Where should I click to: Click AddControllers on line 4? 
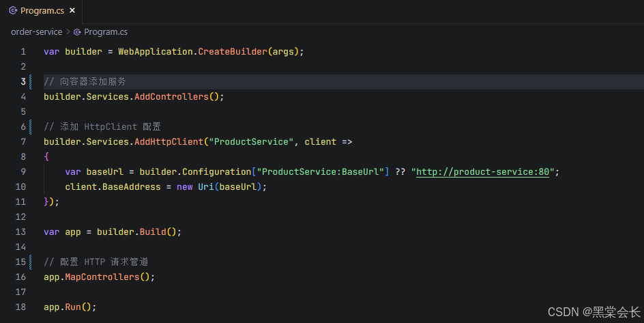click(171, 96)
